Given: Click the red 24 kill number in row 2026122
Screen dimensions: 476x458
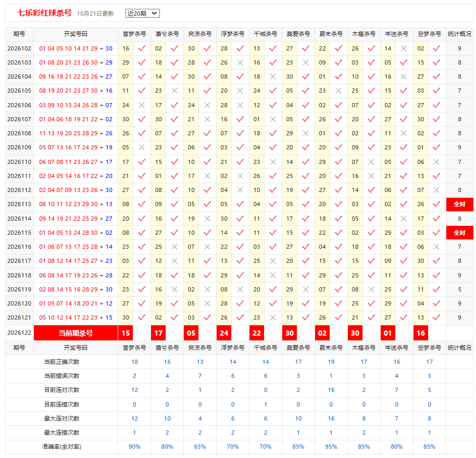Looking at the screenshot, I should (224, 333).
